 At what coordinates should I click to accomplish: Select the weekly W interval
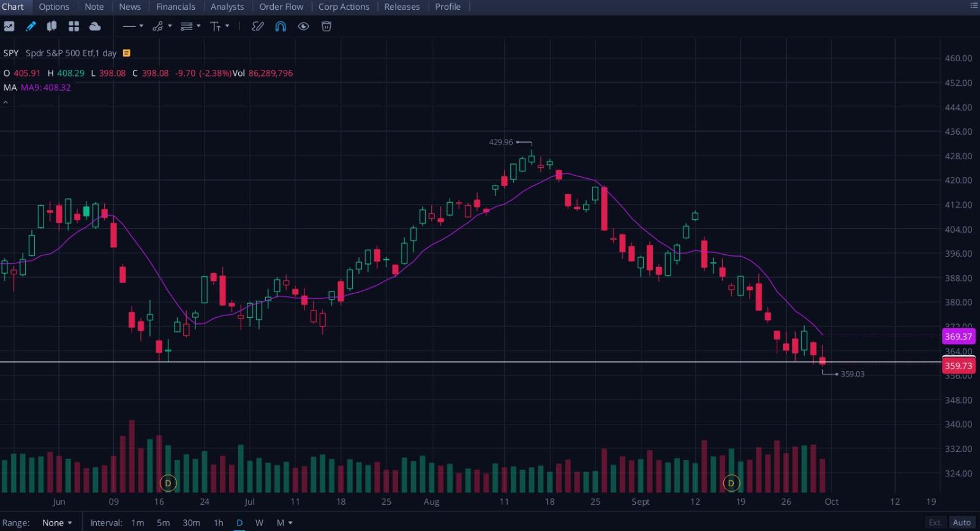pos(259,522)
